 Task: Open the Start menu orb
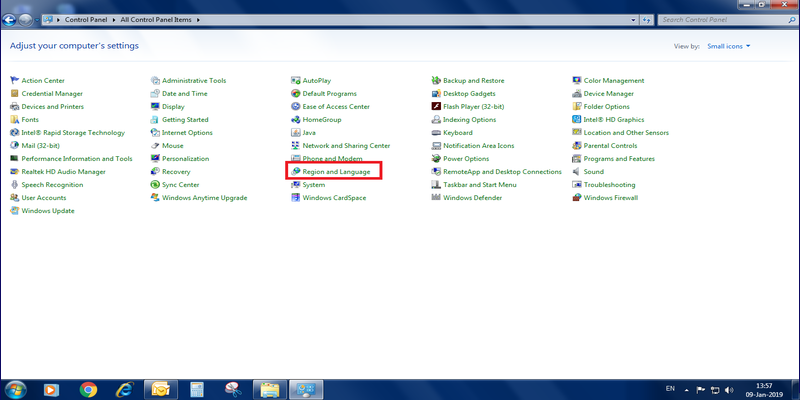pos(17,389)
